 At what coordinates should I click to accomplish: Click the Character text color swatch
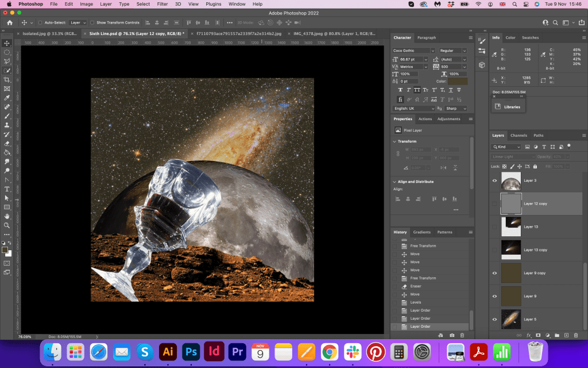458,82
